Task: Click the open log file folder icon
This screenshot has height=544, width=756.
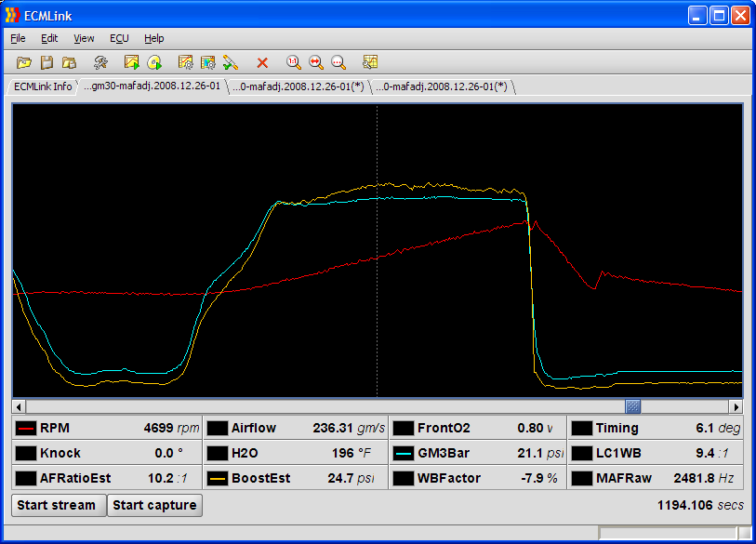Action: tap(24, 62)
